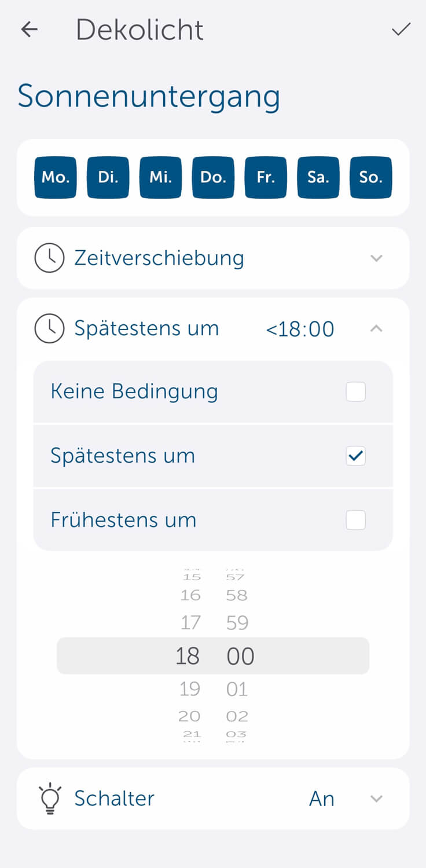Collapse the Spätestens um section chevron
This screenshot has height=868, width=426.
pos(376,329)
